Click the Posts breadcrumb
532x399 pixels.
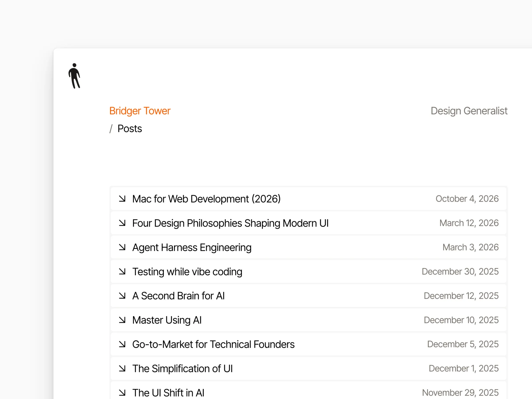point(130,129)
